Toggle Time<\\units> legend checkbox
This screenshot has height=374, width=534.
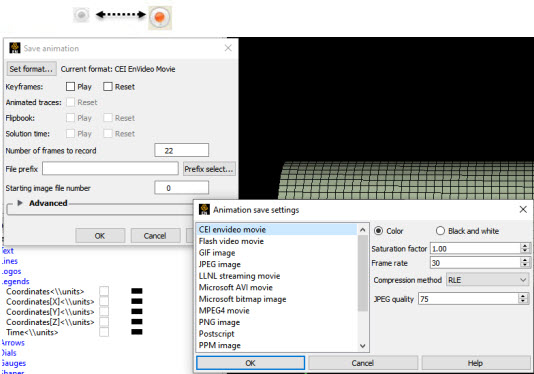[x=104, y=332]
